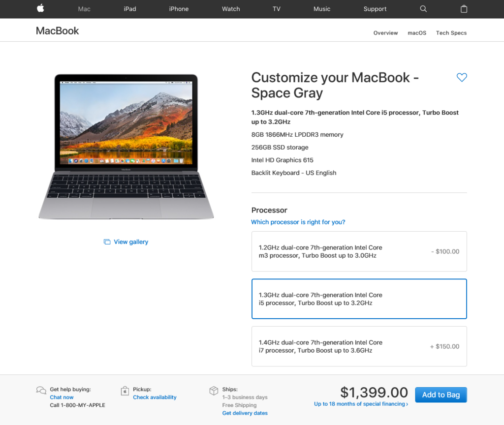Click the gallery icon beside View gallery
The width and height of the screenshot is (504, 425).
[x=107, y=242]
